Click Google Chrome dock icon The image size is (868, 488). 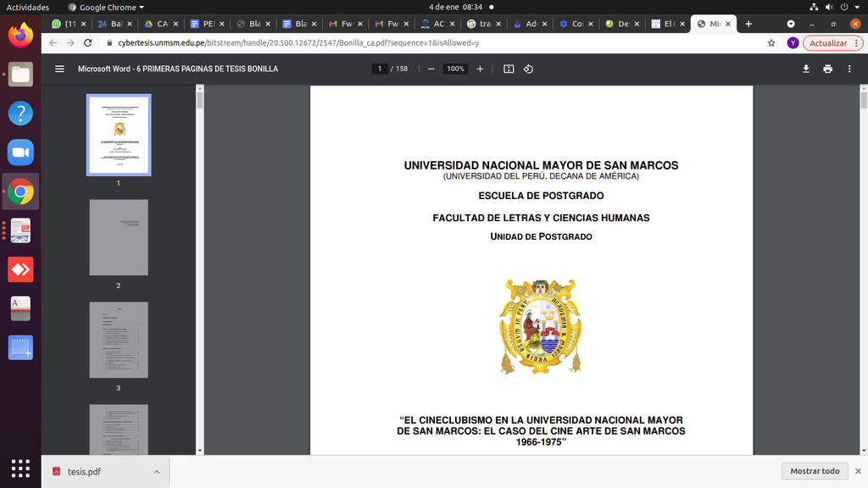click(x=20, y=191)
